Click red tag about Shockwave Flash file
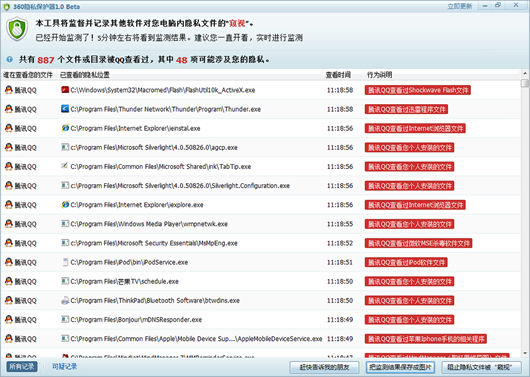 pyautogui.click(x=417, y=90)
